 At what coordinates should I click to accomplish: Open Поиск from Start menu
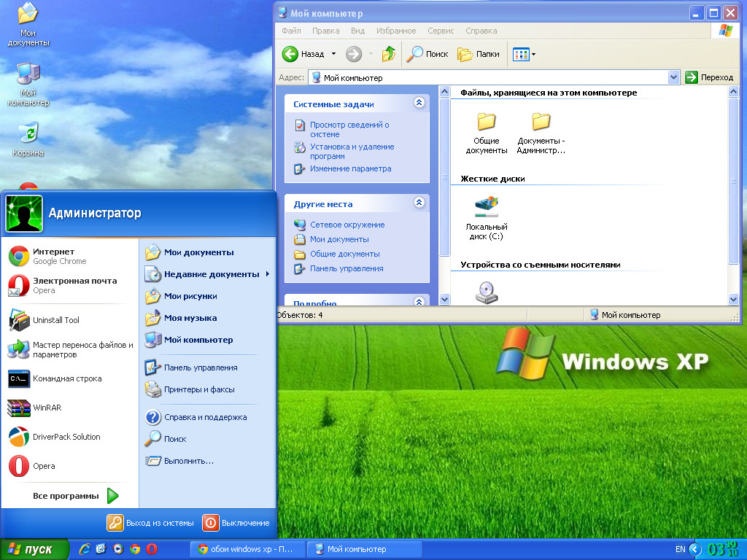[x=207, y=439]
